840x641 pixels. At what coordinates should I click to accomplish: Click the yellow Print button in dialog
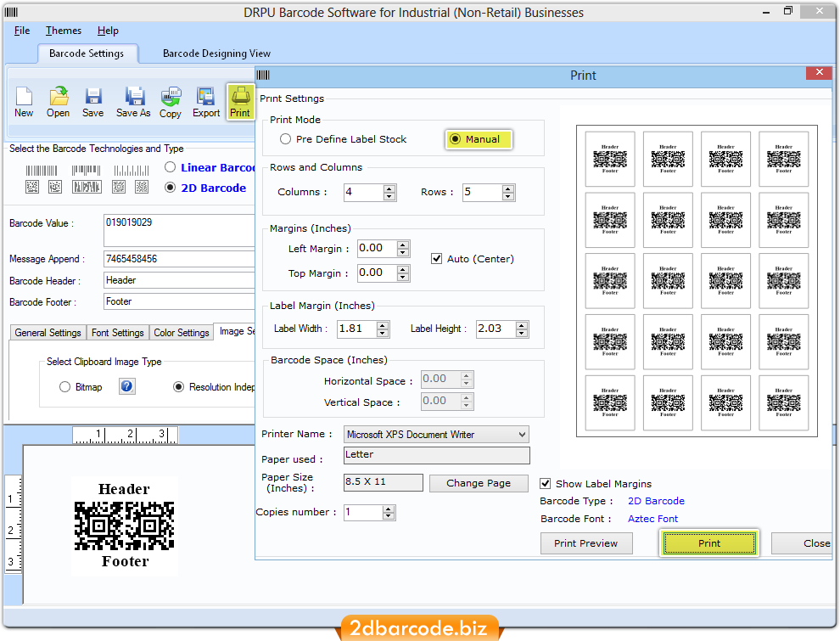click(709, 543)
